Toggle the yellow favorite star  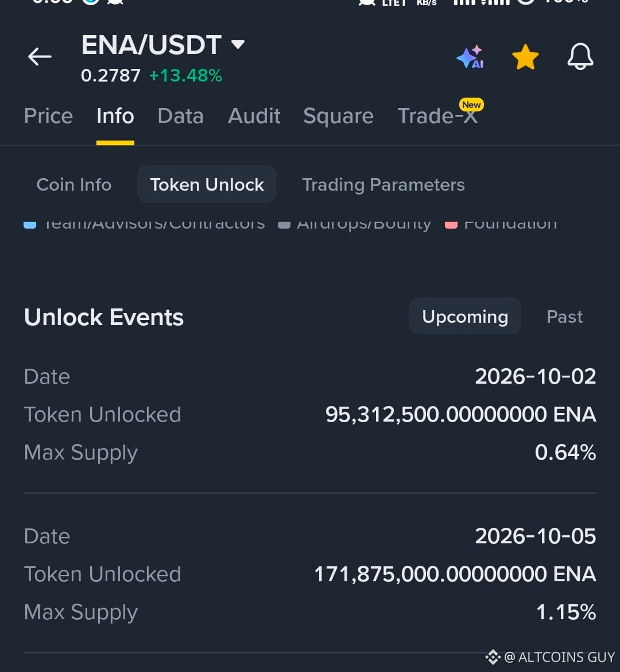point(525,57)
